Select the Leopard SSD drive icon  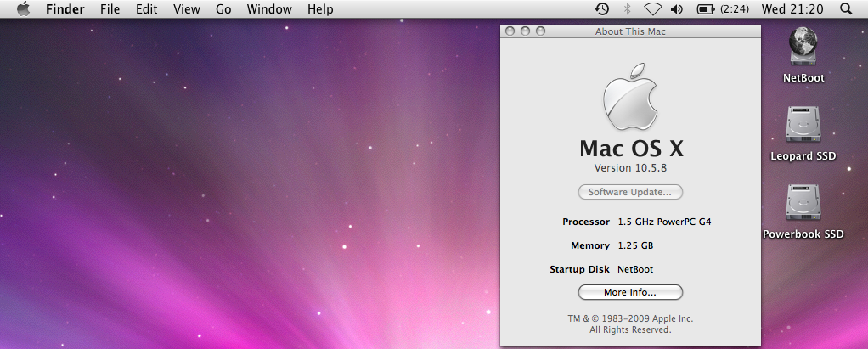(x=803, y=124)
